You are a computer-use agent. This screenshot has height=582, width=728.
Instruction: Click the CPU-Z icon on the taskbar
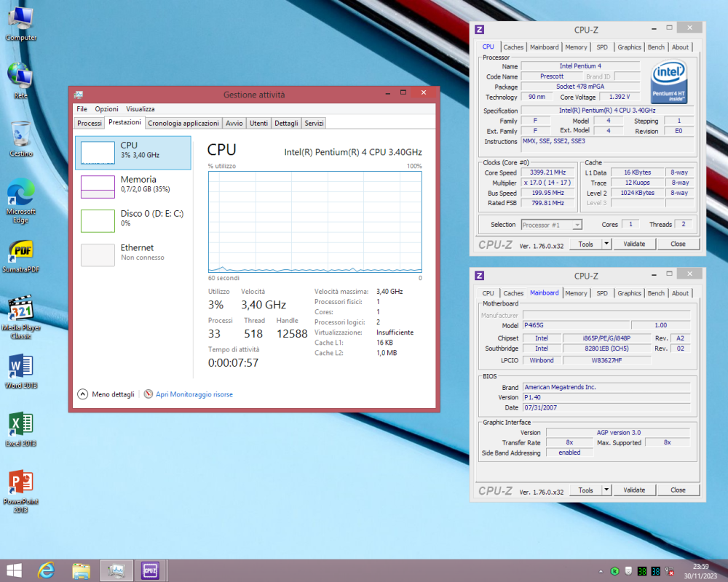click(x=151, y=571)
